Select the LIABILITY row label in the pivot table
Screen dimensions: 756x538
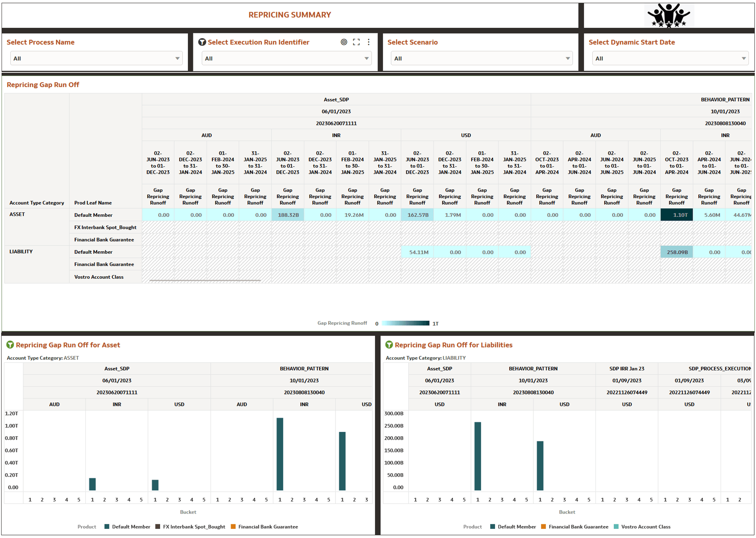tap(21, 251)
